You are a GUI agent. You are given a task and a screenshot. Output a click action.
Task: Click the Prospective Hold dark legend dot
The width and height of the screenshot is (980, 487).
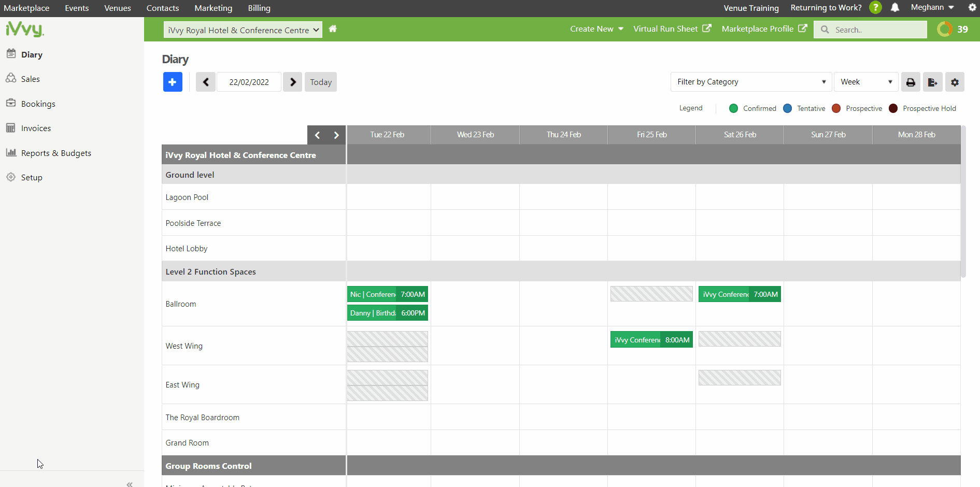(x=893, y=108)
